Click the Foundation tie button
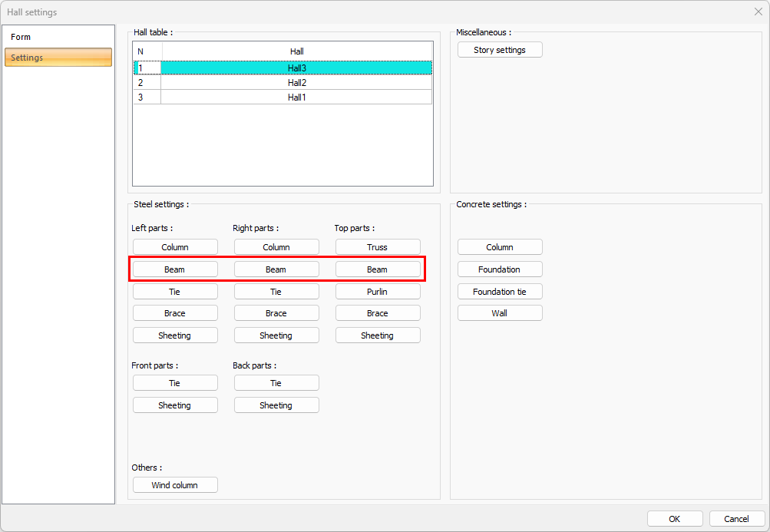The width and height of the screenshot is (770, 532). pos(500,292)
